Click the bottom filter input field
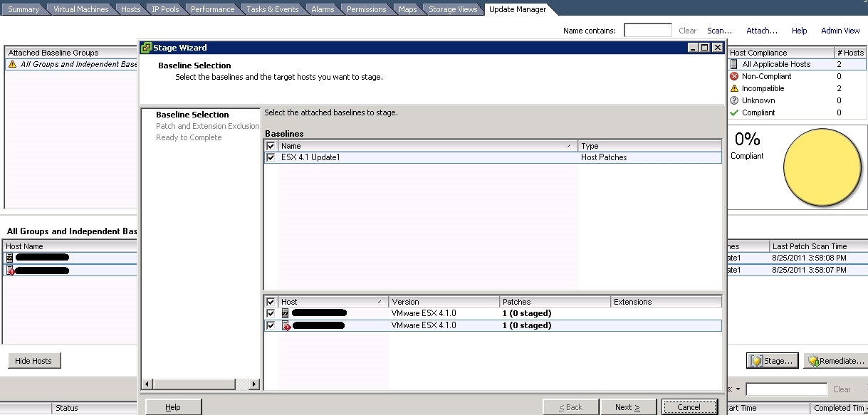868x415 pixels. [787, 389]
